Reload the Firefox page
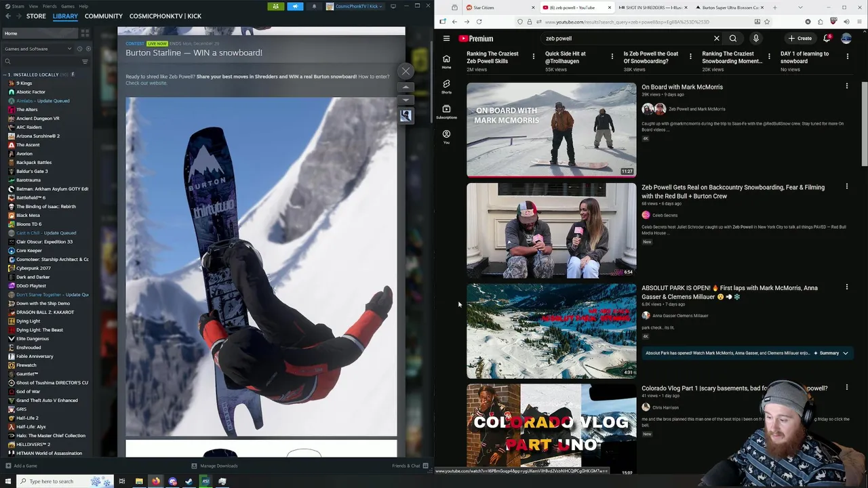 [479, 22]
